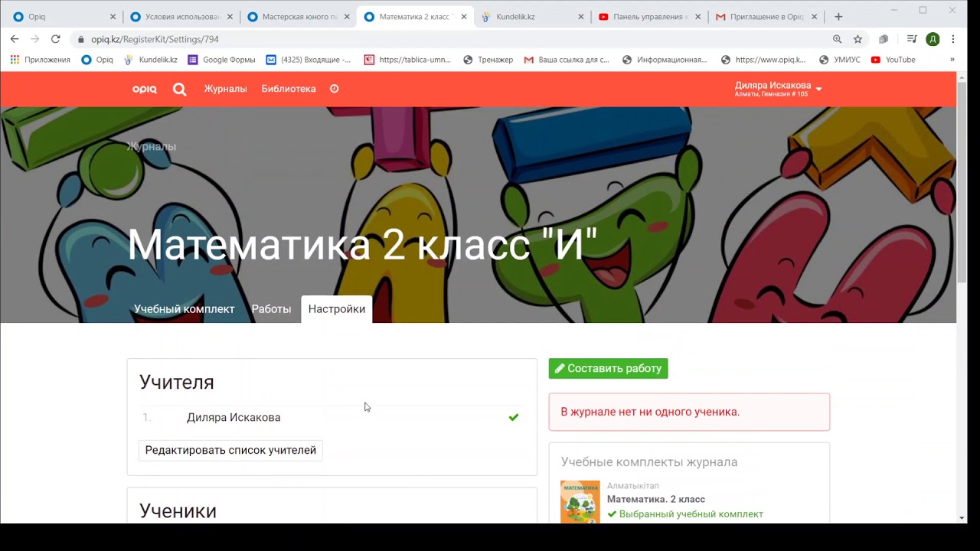Open the Kundelik.kz bookmark
Viewport: 980px width, 551px height.
click(x=151, y=60)
